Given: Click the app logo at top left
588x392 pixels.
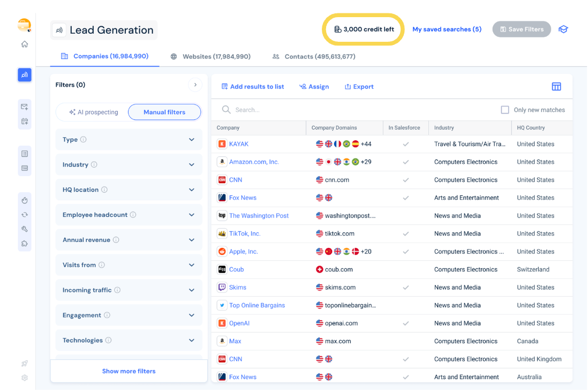Looking at the screenshot, I should coord(25,25).
